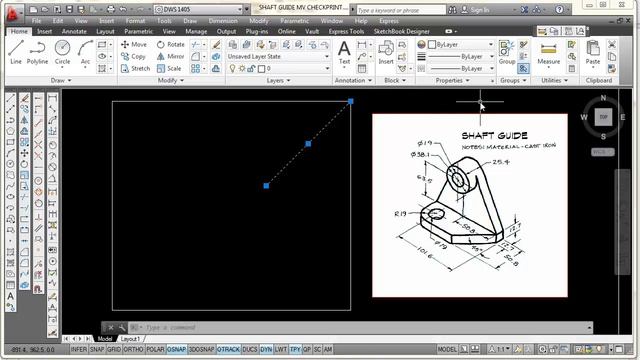
Task: Toggle 3DOSNAP in status bar
Action: tap(202, 349)
